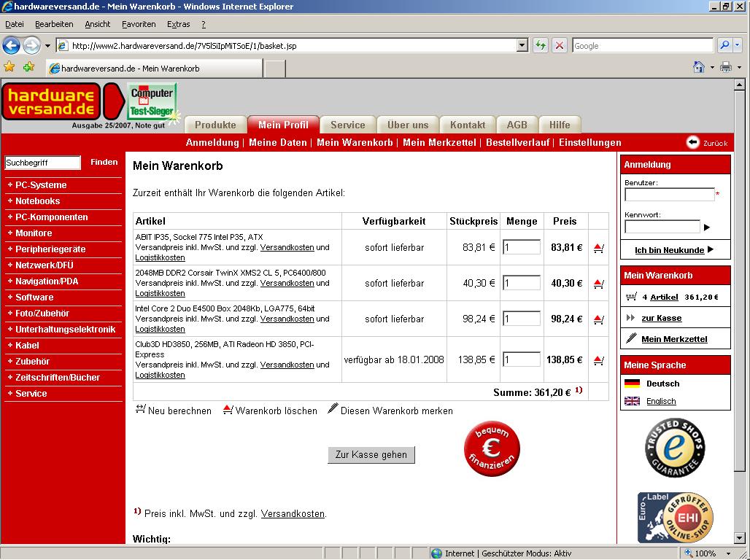Screen dimensions: 750x560
Task: Remove Corsair TwinX RAM via cart icon
Action: (598, 284)
